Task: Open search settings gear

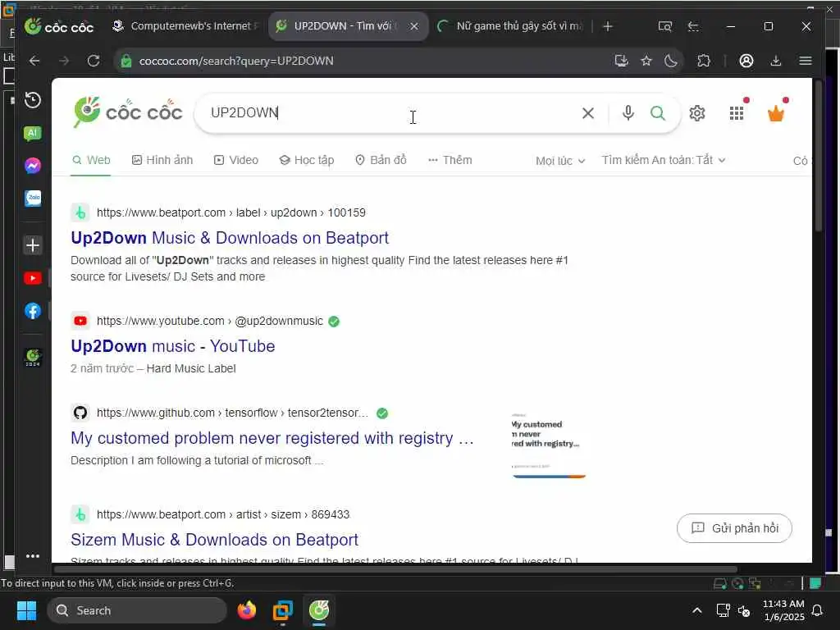Action: (x=697, y=113)
